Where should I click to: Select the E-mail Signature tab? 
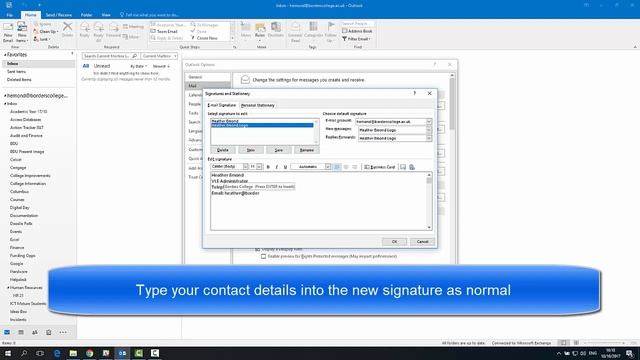point(222,105)
